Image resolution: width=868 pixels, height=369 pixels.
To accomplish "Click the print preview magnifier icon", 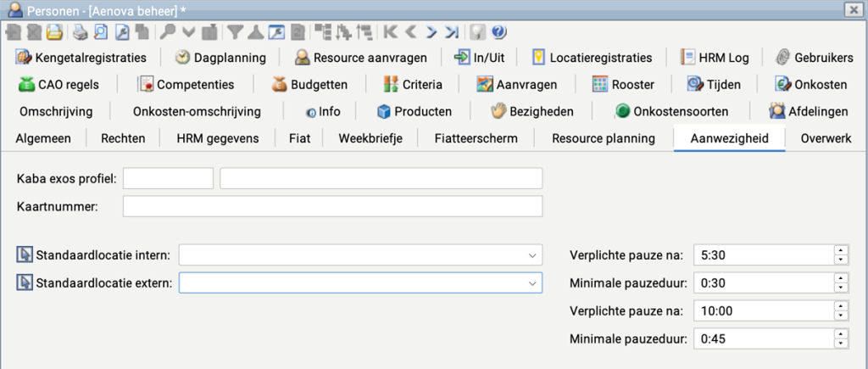I will [x=101, y=32].
